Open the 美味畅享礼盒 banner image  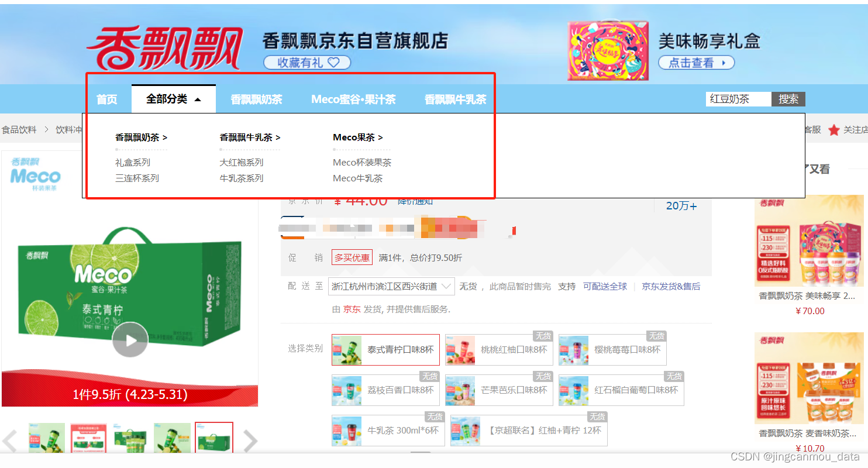click(608, 50)
